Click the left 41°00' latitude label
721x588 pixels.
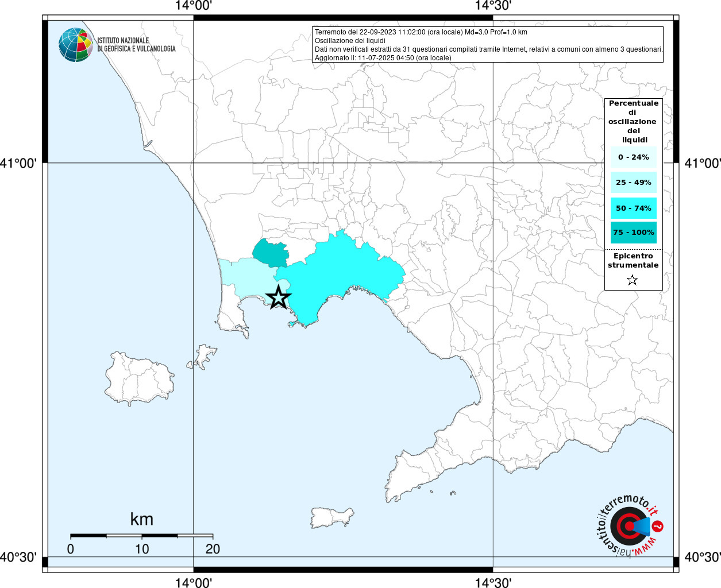(x=18, y=164)
